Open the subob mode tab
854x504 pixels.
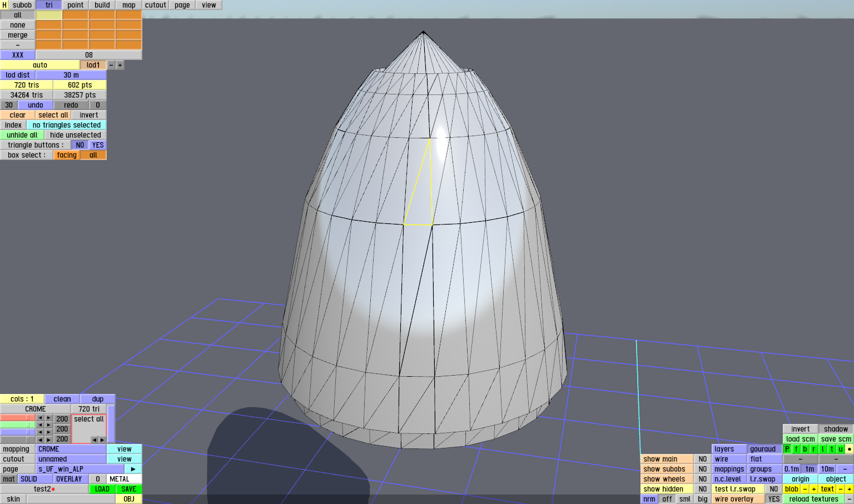tap(22, 5)
